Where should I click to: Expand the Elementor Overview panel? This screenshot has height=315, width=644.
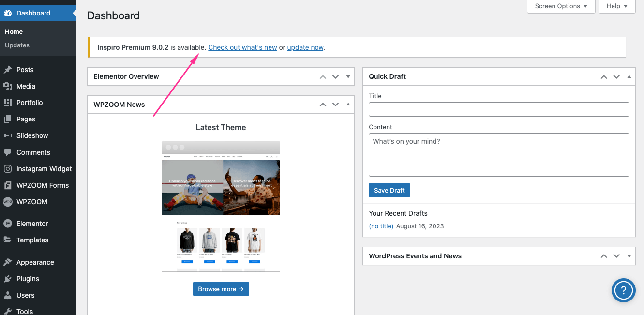coord(348,77)
